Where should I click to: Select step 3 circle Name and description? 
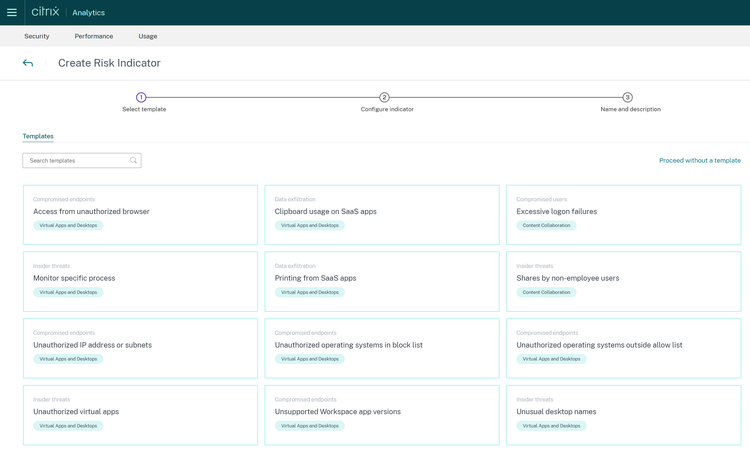628,98
